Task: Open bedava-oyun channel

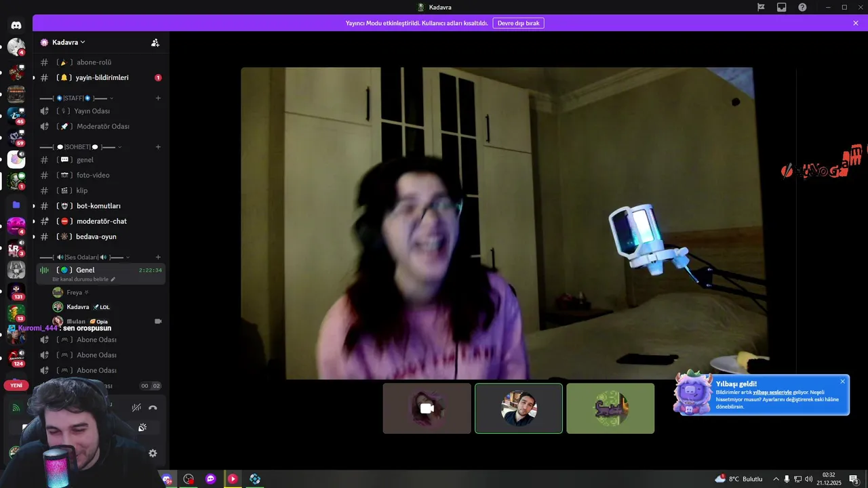Action: click(x=100, y=237)
